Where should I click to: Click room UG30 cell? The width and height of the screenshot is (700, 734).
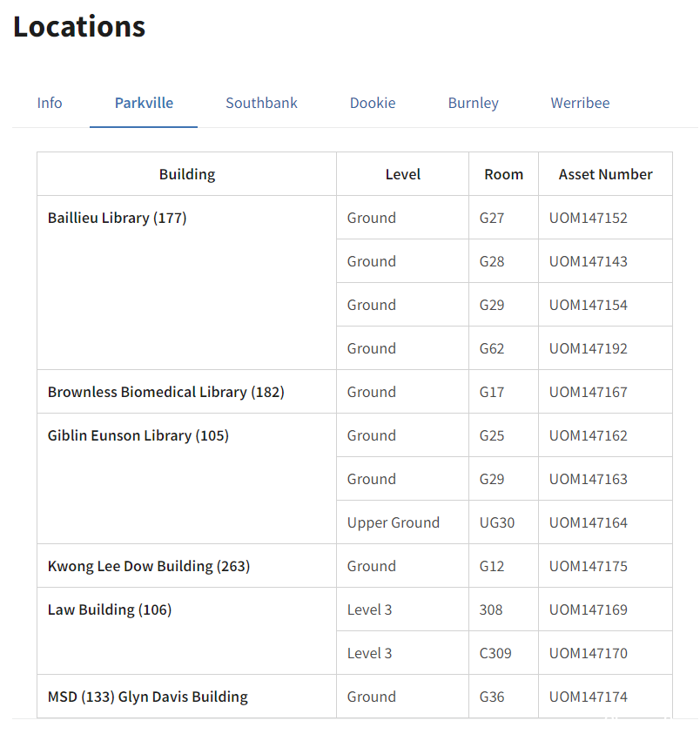(504, 522)
